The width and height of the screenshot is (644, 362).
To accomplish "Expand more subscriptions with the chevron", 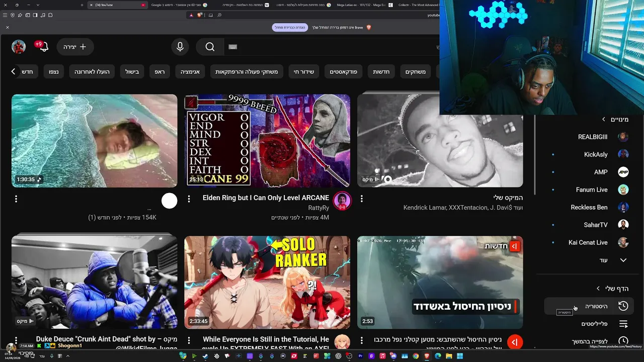I will pos(623,260).
